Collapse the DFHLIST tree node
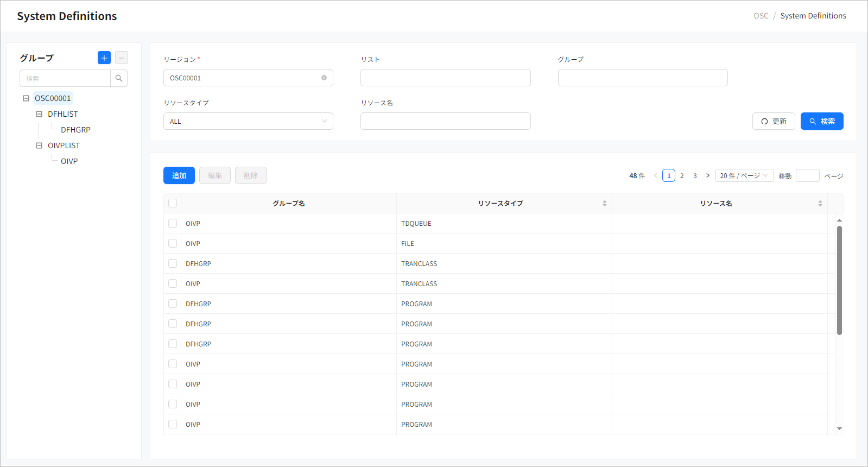This screenshot has width=868, height=467. pyautogui.click(x=39, y=114)
